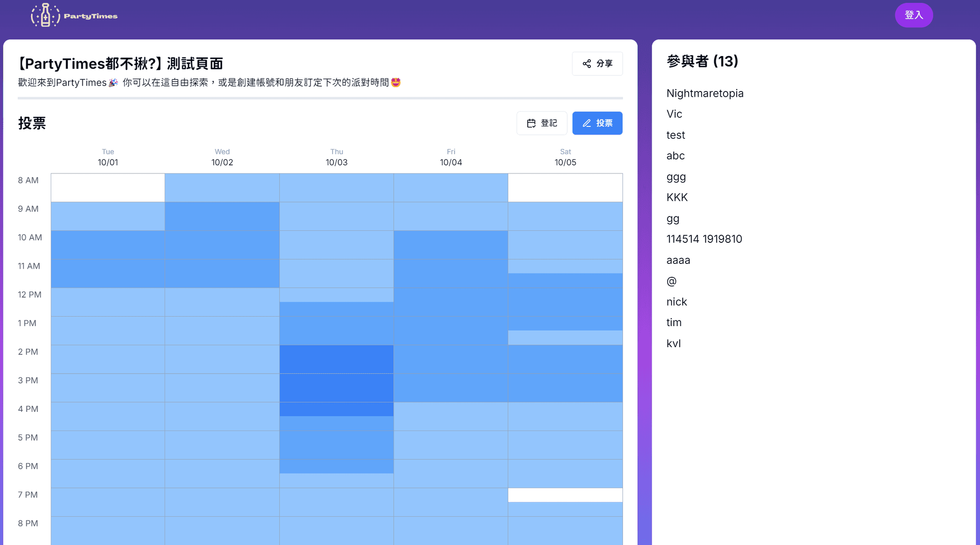
Task: Select participant abc
Action: pyautogui.click(x=676, y=156)
